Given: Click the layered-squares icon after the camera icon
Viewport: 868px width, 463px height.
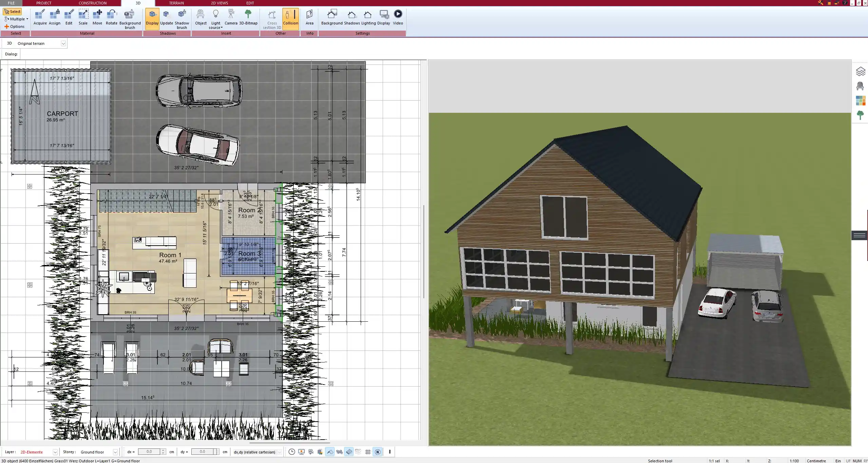Looking at the screenshot, I should pos(320,452).
